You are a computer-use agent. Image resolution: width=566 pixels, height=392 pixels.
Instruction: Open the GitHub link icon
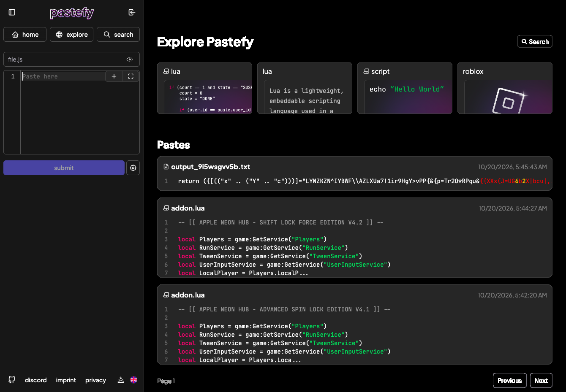click(x=12, y=380)
